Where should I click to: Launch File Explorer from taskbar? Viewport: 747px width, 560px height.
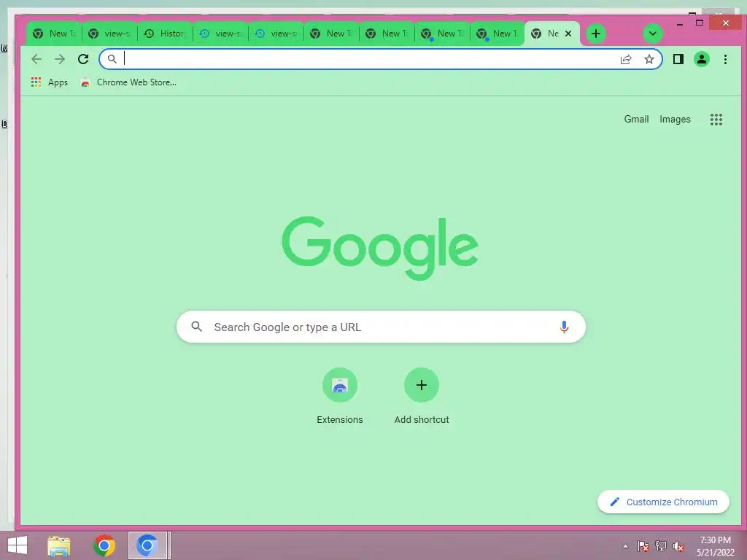(x=58, y=545)
